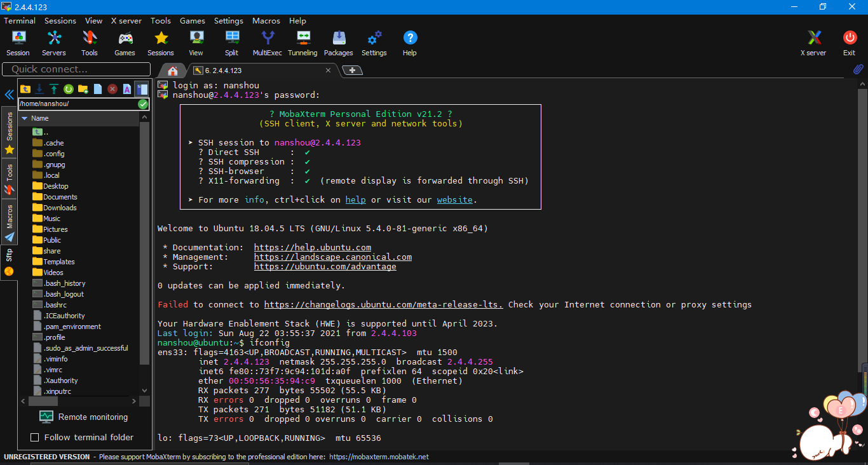Add a new tab with the plus button
868x465 pixels.
click(x=352, y=70)
